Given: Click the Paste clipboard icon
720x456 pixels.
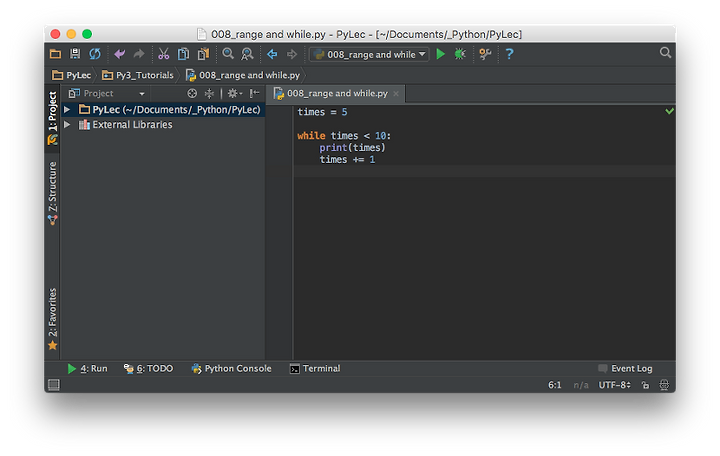Looking at the screenshot, I should tap(203, 54).
